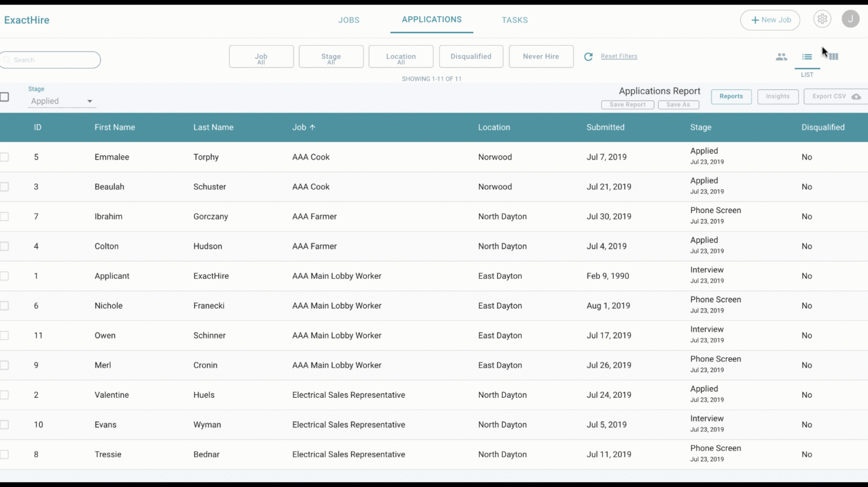Viewport: 868px width, 487px height.
Task: Click the refresh filters icon
Action: (x=588, y=57)
